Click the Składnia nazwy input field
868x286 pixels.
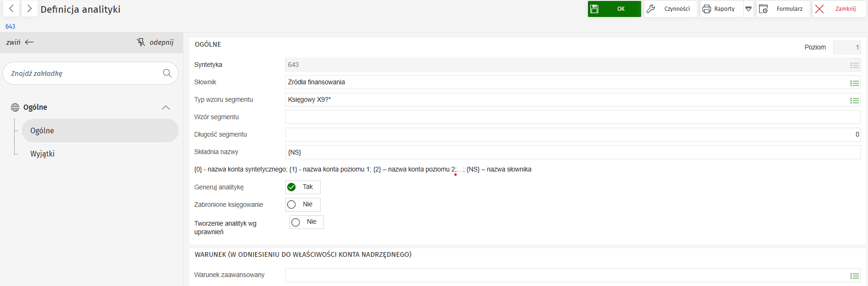tap(566, 152)
